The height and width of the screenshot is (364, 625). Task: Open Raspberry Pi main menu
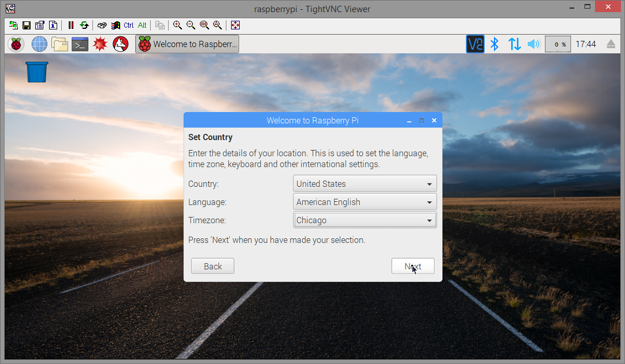tap(16, 44)
